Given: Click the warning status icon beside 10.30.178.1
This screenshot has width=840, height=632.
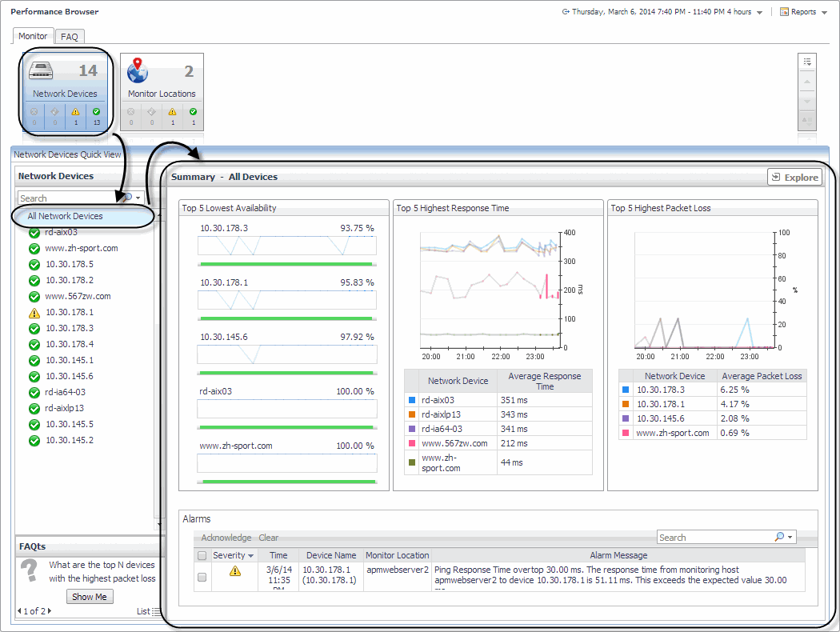Looking at the screenshot, I should 34,313.
